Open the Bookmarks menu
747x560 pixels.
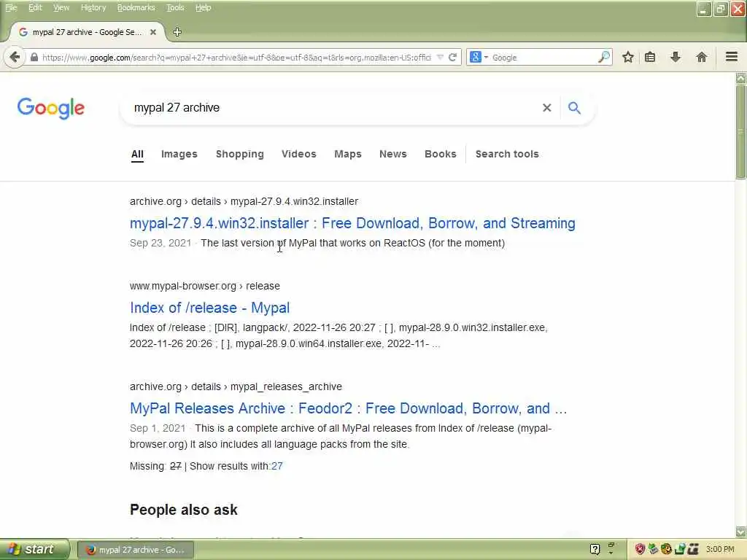point(136,7)
